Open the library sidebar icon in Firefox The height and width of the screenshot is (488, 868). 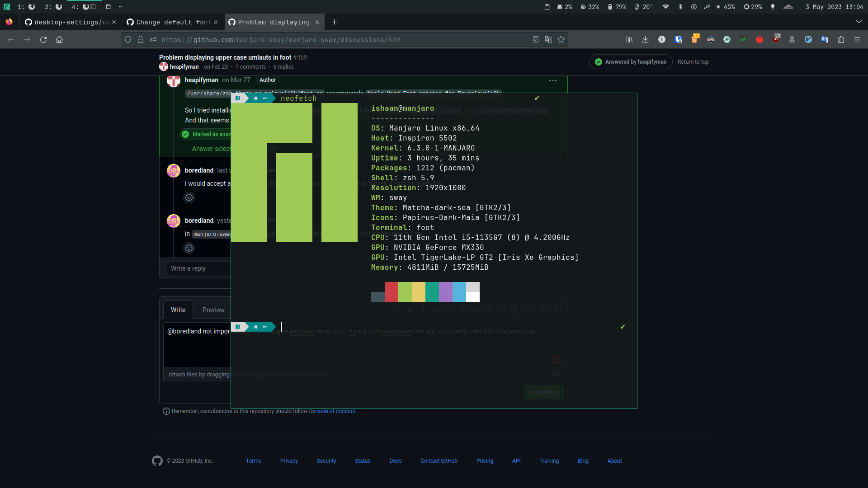[x=629, y=39]
